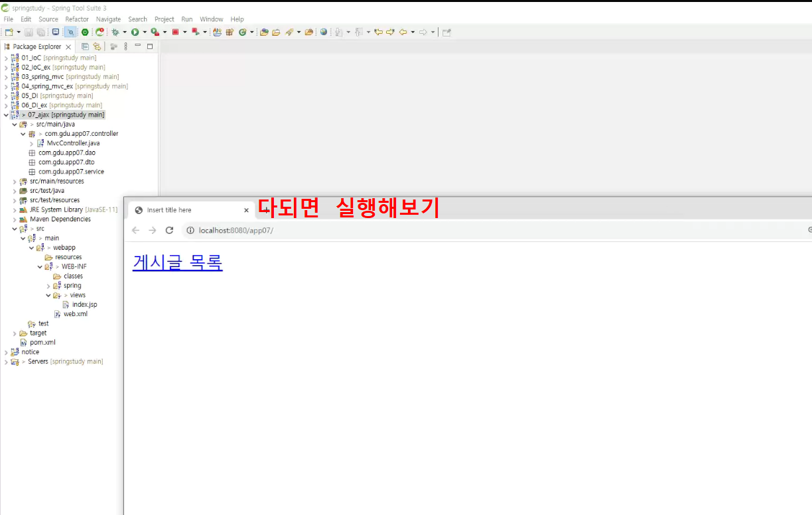812x515 pixels.
Task: Select com.gdu.app07.service package
Action: pyautogui.click(x=71, y=172)
